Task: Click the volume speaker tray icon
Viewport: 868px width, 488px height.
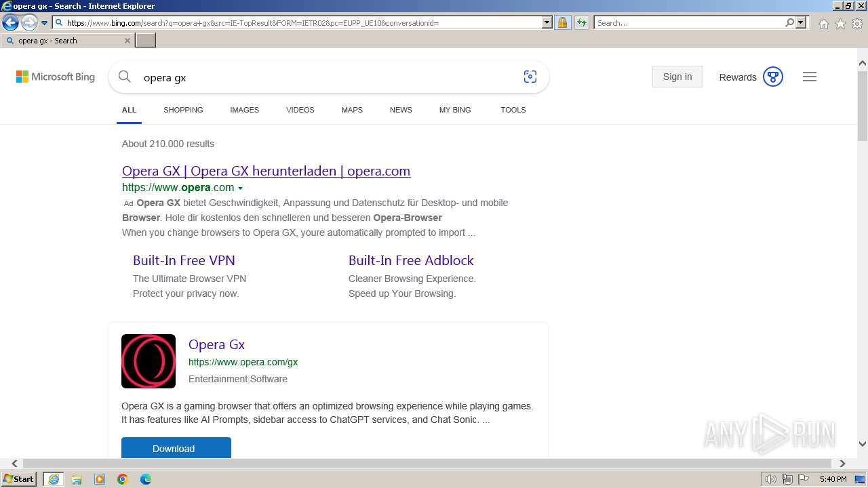Action: click(771, 479)
